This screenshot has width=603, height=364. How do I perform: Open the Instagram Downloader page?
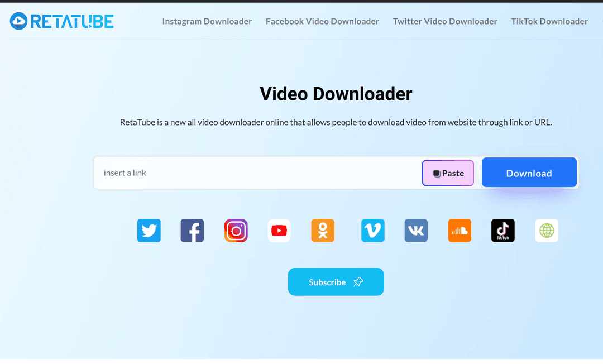[207, 21]
